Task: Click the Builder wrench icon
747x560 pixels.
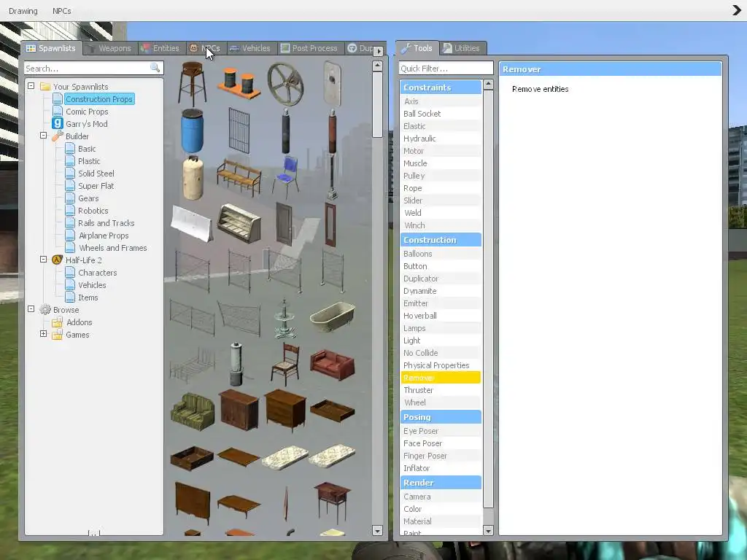Action: (x=57, y=136)
